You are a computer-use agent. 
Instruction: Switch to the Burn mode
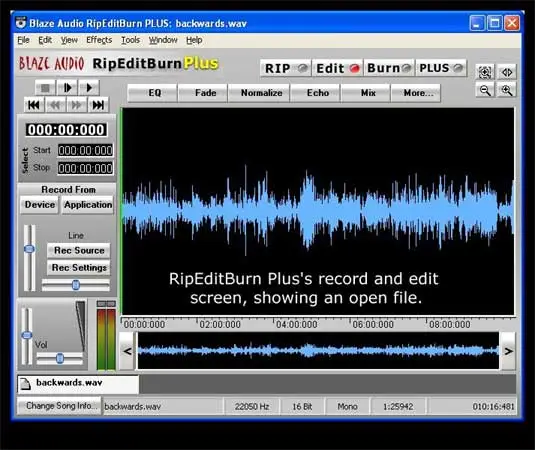[x=389, y=68]
